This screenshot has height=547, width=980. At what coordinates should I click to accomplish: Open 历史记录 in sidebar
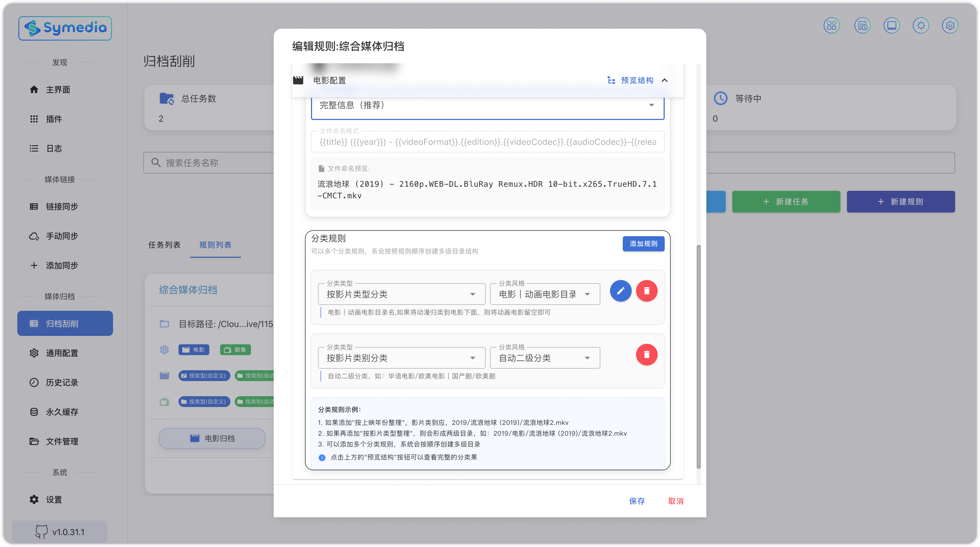(65, 382)
